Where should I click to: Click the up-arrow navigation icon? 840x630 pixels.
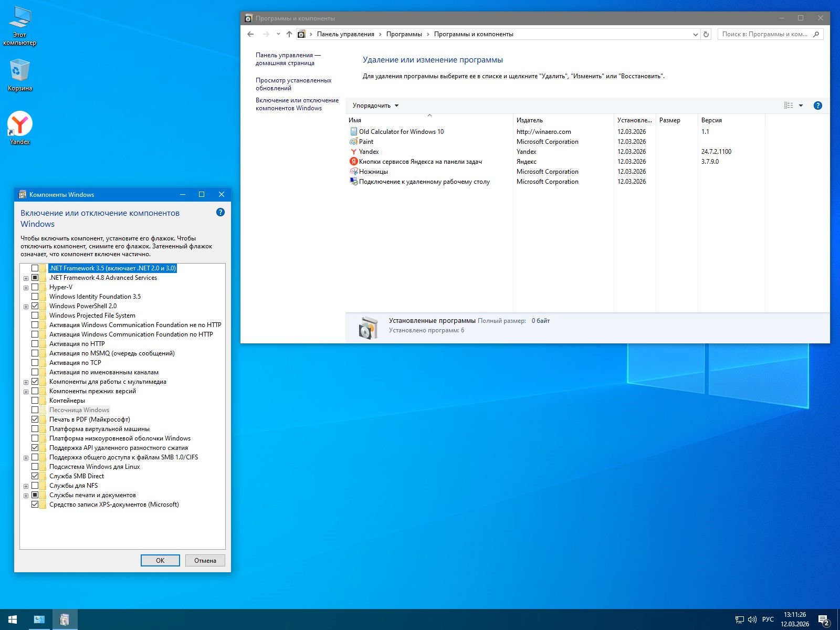[289, 34]
